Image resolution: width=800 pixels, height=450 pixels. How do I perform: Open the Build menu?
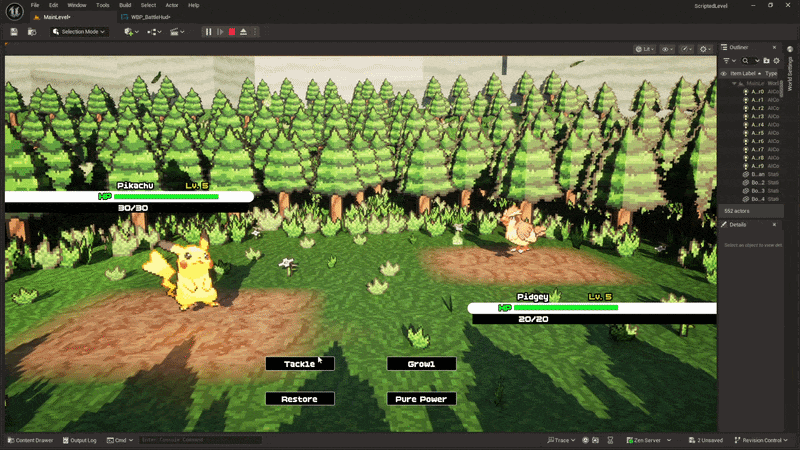point(126,5)
